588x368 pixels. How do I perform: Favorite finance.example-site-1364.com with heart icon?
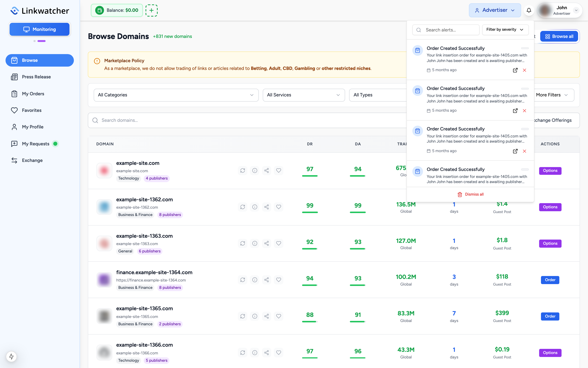279,280
